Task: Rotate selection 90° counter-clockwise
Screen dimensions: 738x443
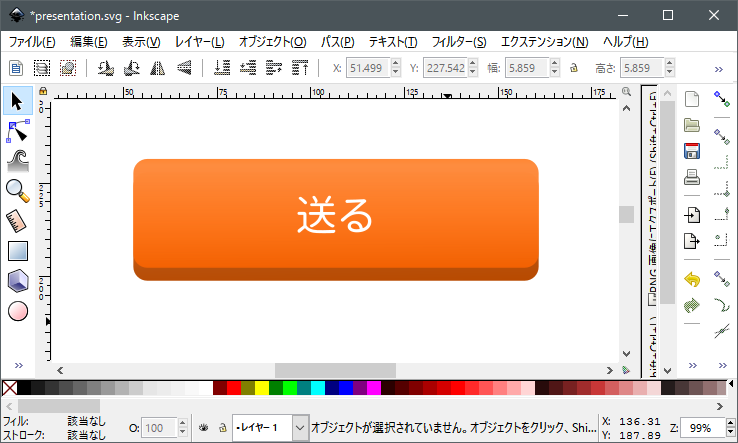Action: click(105, 68)
